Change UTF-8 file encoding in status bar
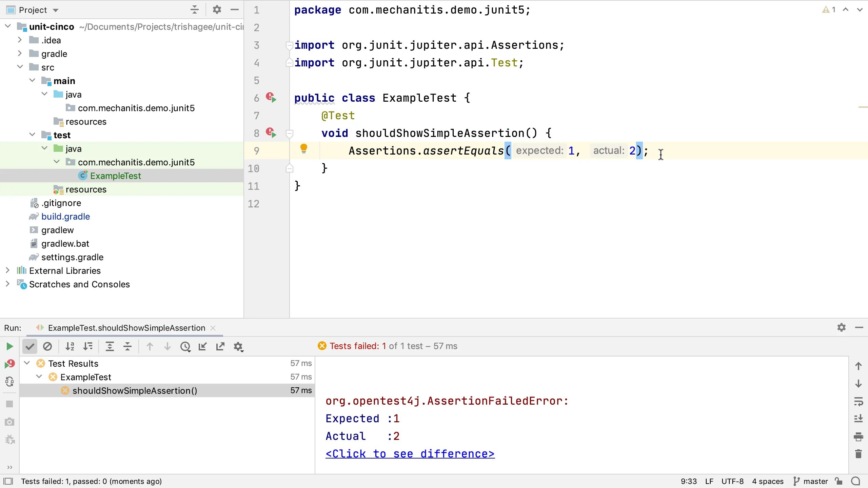Viewport: 868px width, 488px height. click(732, 481)
